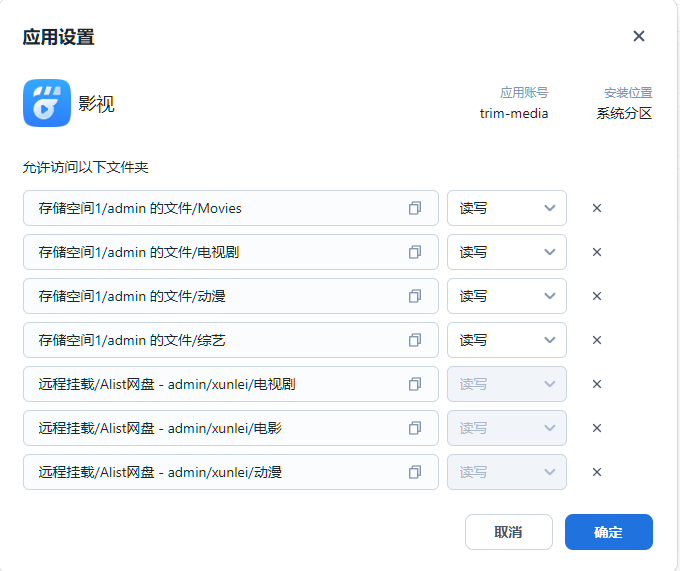Remove the xunlei/电视剧 remote mount row
Screen dimensions: 680x571
597,384
